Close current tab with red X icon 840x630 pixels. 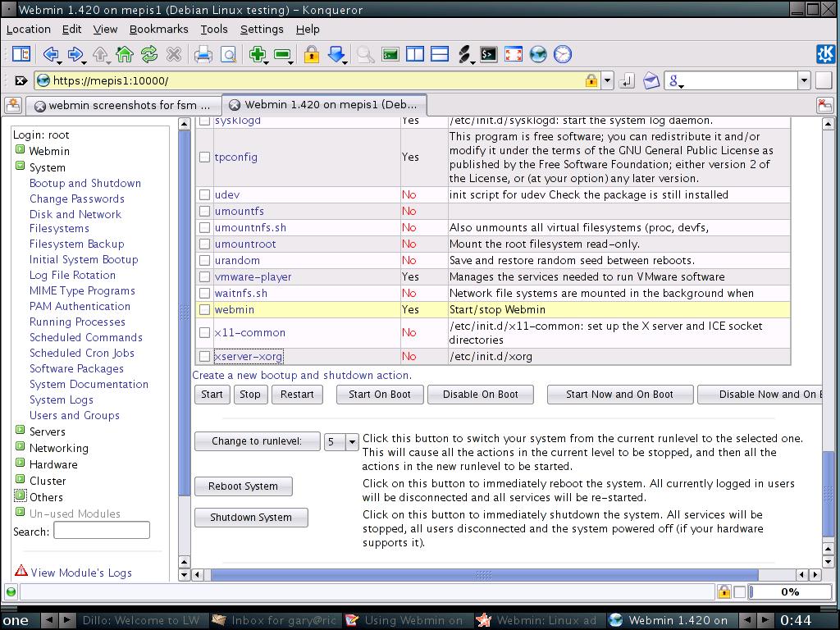point(824,105)
